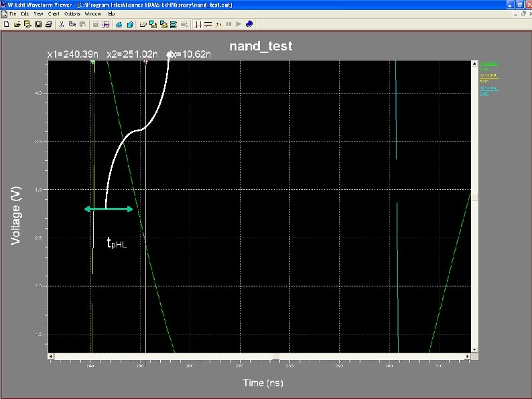Click the document icon left of File
The height and width of the screenshot is (399, 532).
(4, 14)
